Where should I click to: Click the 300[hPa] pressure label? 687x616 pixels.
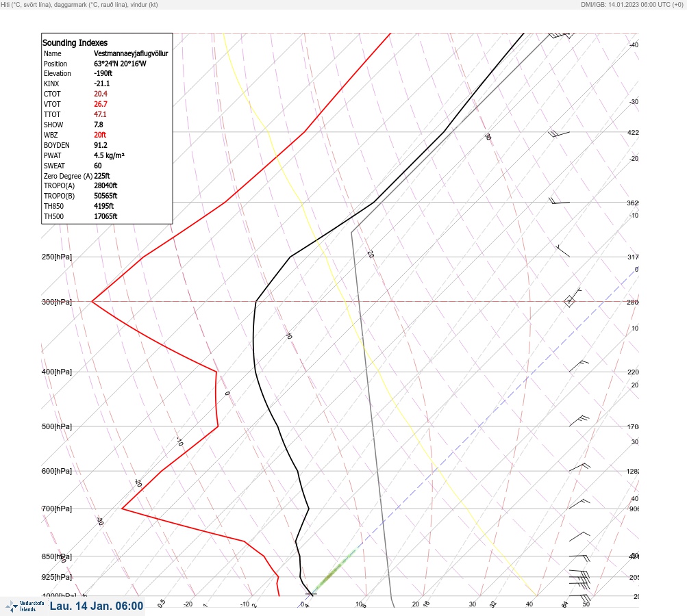[x=57, y=302]
